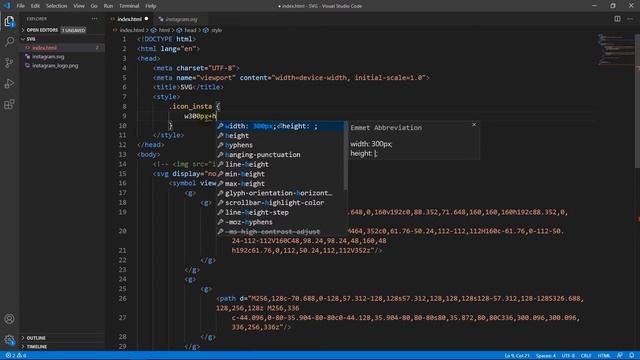Switch to the instagram.svg tab
640x360 pixels.
(181, 19)
